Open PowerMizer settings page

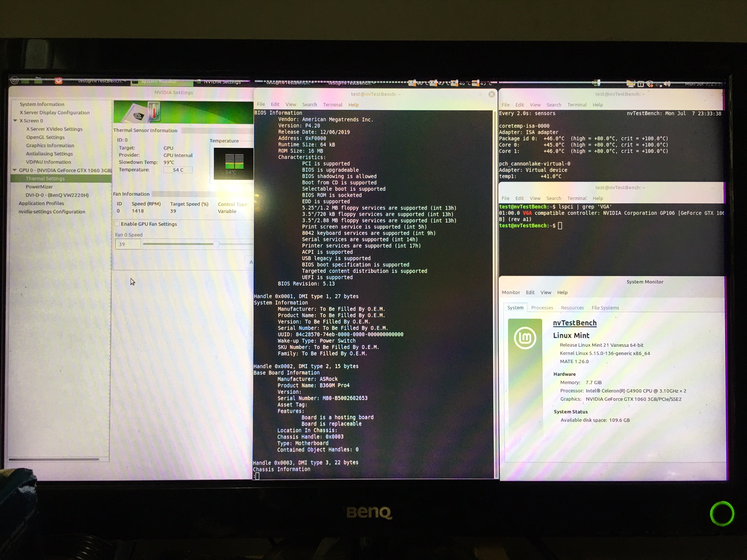click(x=39, y=187)
